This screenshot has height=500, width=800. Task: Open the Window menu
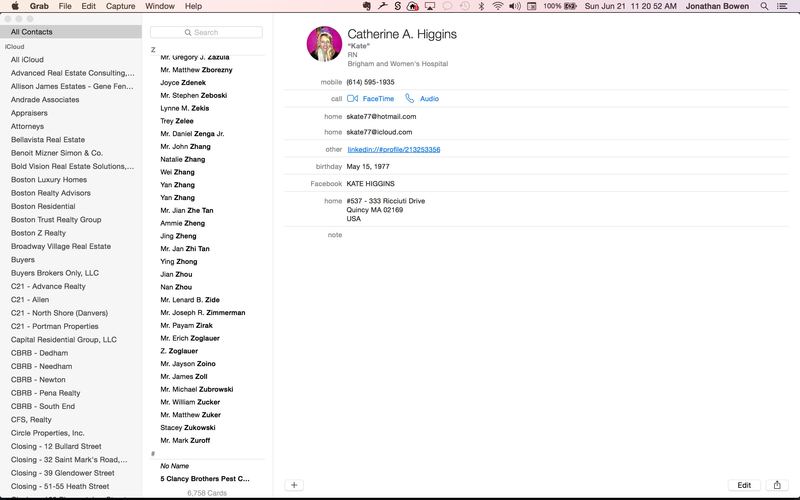160,6
